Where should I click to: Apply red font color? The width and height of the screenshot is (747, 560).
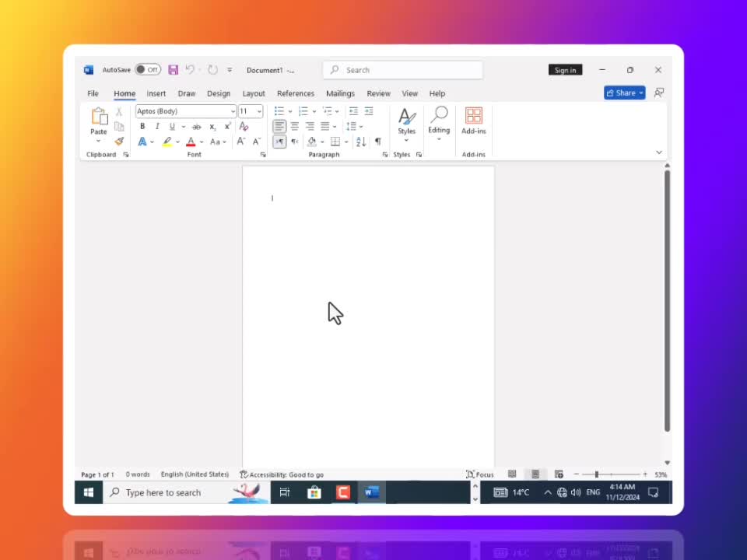point(191,142)
